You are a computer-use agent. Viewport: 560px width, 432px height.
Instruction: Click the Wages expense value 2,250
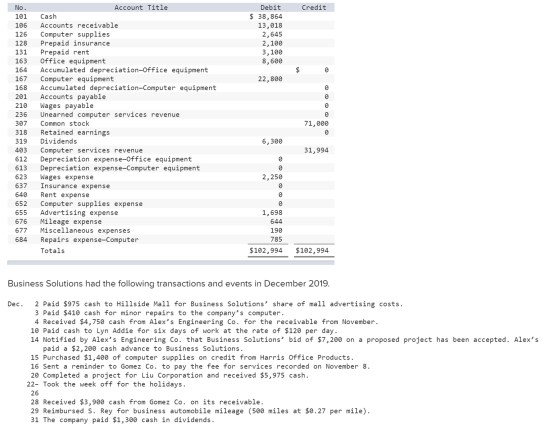click(x=272, y=177)
